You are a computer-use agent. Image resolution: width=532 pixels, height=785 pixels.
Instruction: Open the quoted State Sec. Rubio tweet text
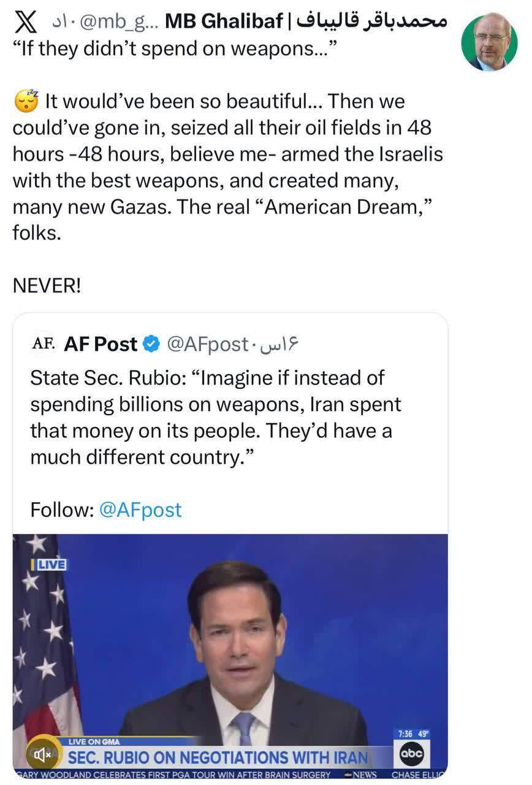(x=216, y=417)
